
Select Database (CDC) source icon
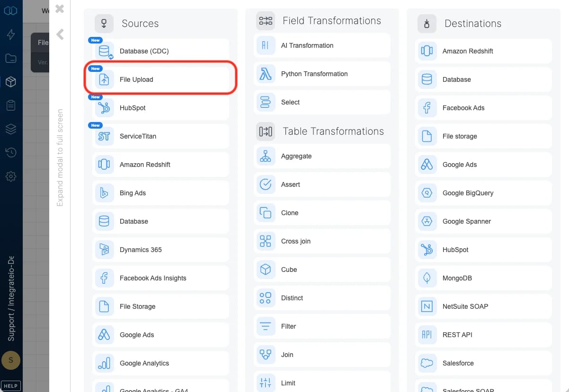click(104, 51)
